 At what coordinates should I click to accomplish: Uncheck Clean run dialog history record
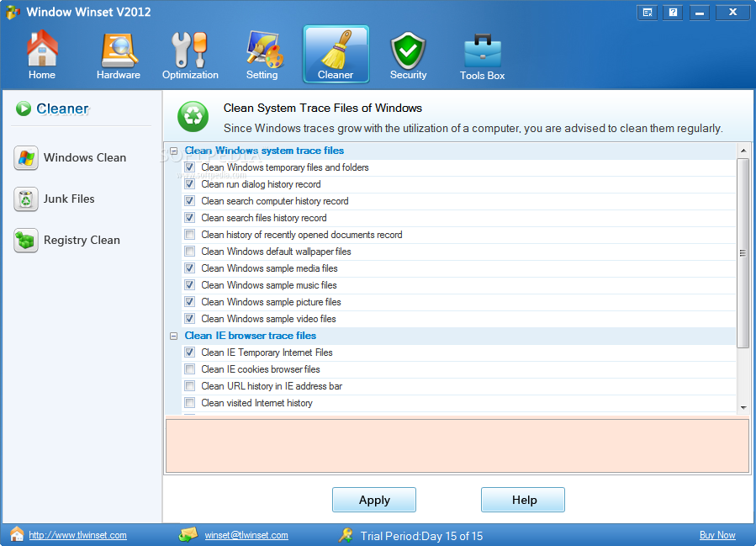190,184
